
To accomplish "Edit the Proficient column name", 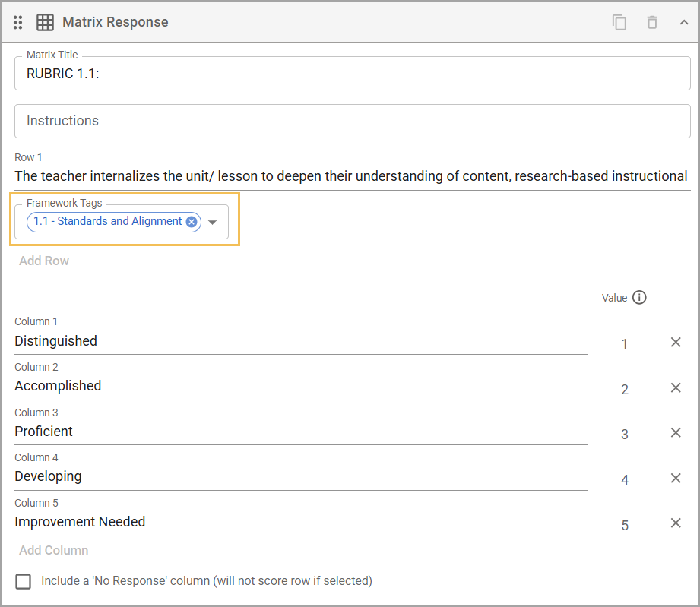I will point(301,432).
